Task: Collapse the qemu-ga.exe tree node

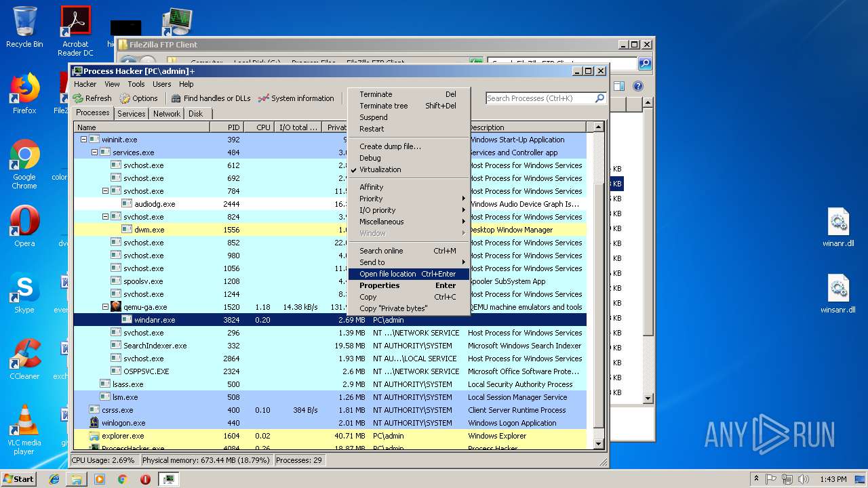Action: click(x=105, y=307)
